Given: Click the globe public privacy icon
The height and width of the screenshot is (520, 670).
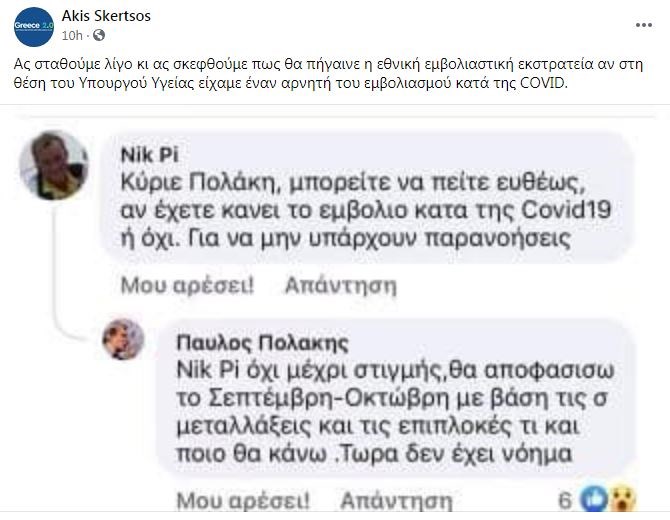Looking at the screenshot, I should pyautogui.click(x=99, y=36).
